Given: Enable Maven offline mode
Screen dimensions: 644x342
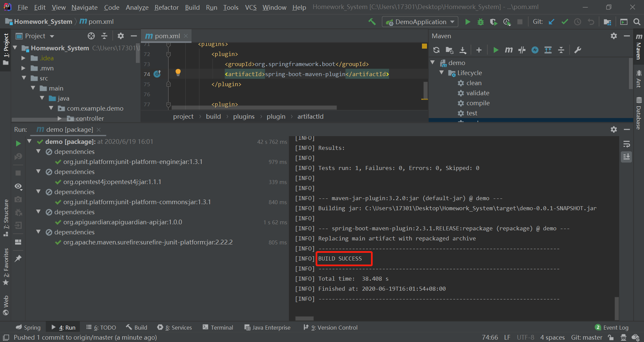Looking at the screenshot, I should point(535,50).
